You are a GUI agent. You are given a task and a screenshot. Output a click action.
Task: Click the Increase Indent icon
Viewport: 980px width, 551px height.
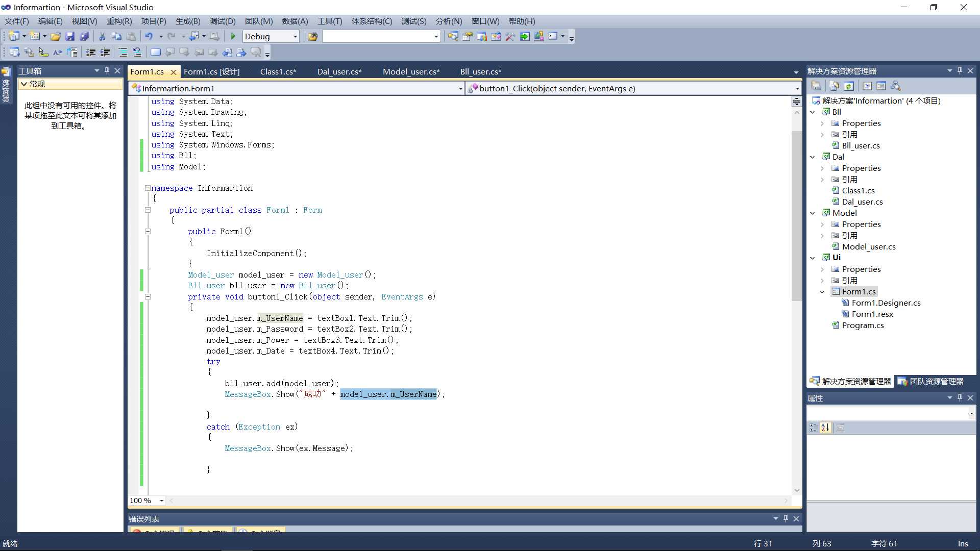click(x=105, y=52)
